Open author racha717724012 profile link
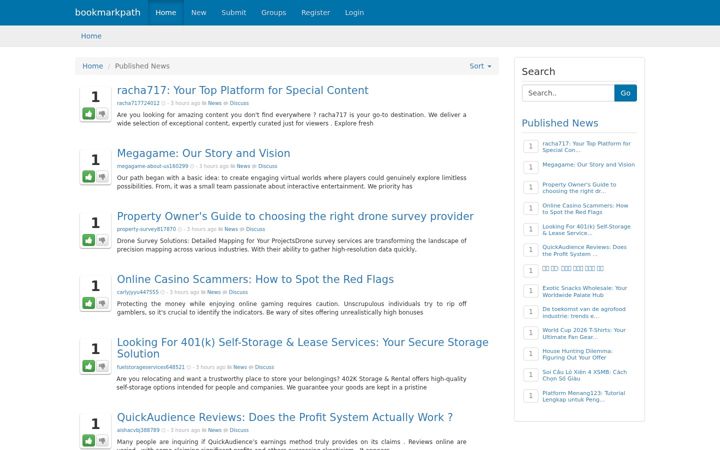 tap(138, 103)
